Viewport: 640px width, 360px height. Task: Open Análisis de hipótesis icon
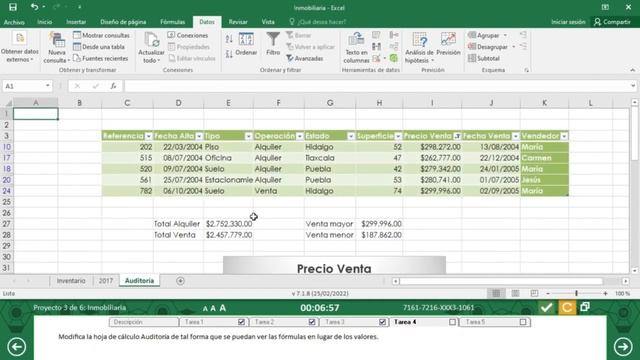click(x=419, y=40)
